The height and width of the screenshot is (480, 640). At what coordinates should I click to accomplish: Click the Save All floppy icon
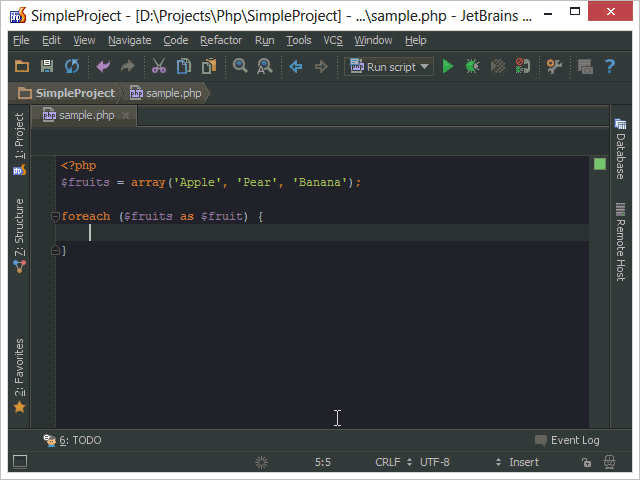46,67
